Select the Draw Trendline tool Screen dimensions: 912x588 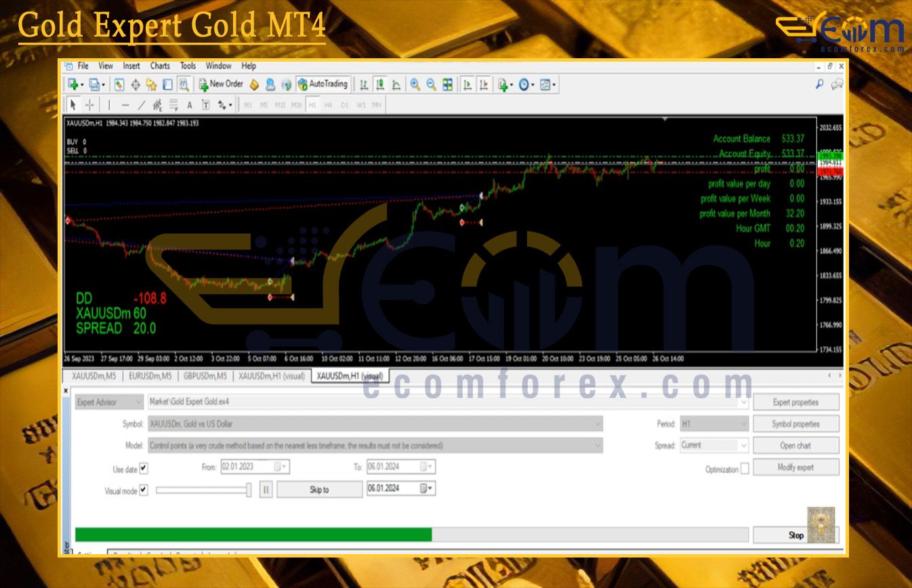click(142, 105)
